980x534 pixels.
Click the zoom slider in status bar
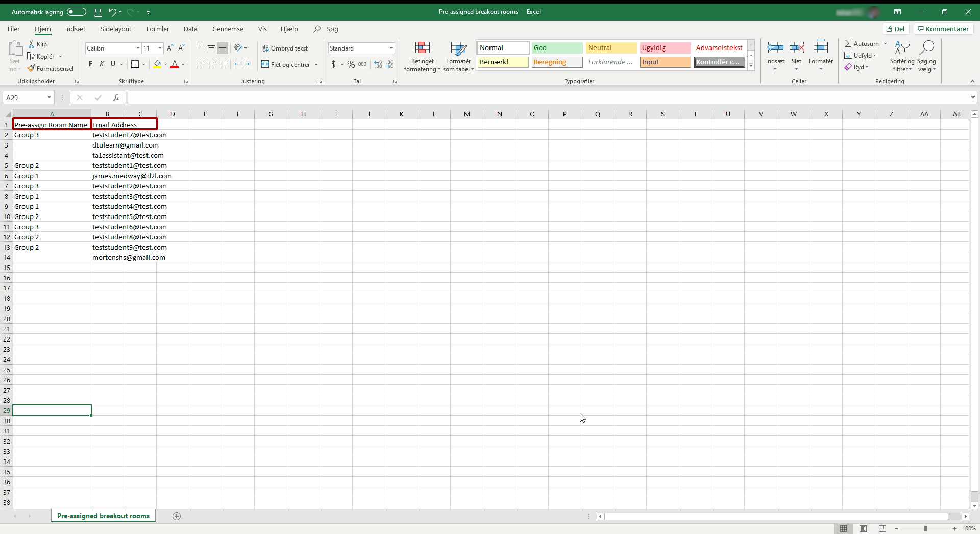(x=925, y=529)
